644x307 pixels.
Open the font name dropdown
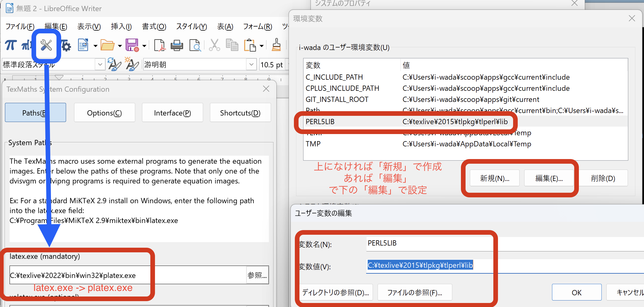coord(251,65)
